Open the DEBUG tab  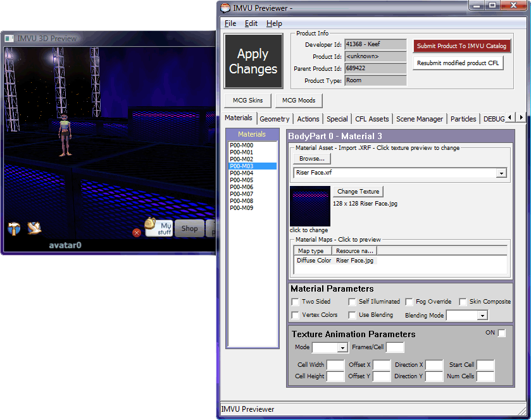494,119
